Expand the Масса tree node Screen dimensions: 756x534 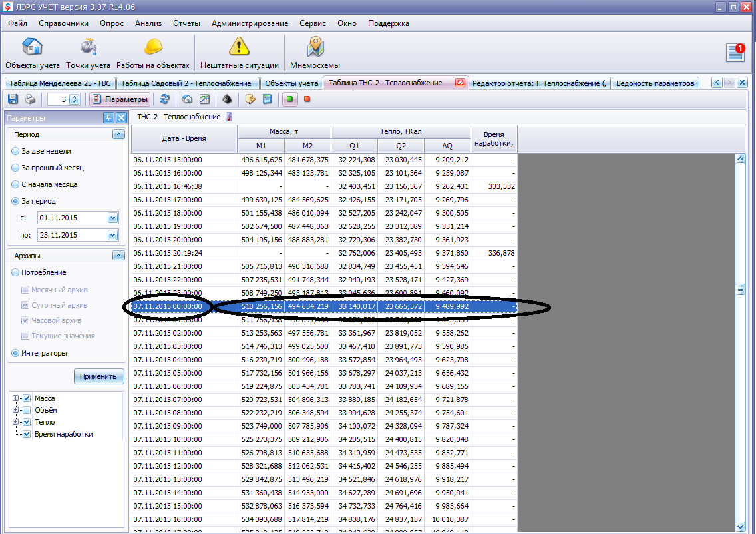(x=15, y=398)
